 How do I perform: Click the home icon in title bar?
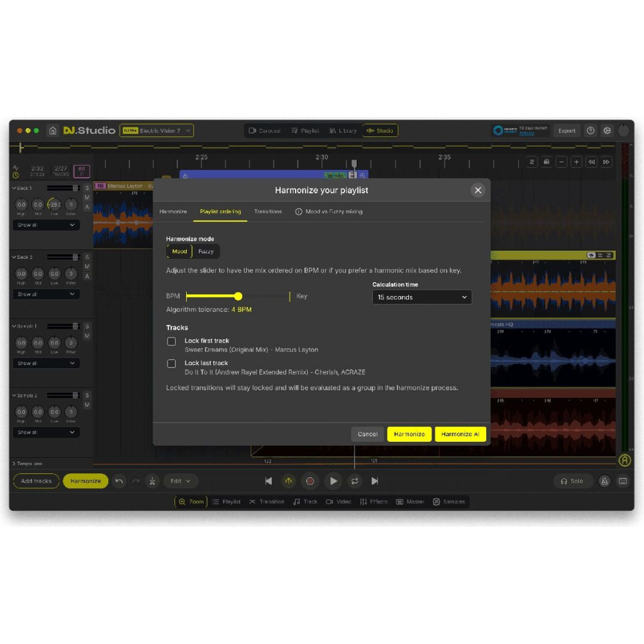click(53, 131)
